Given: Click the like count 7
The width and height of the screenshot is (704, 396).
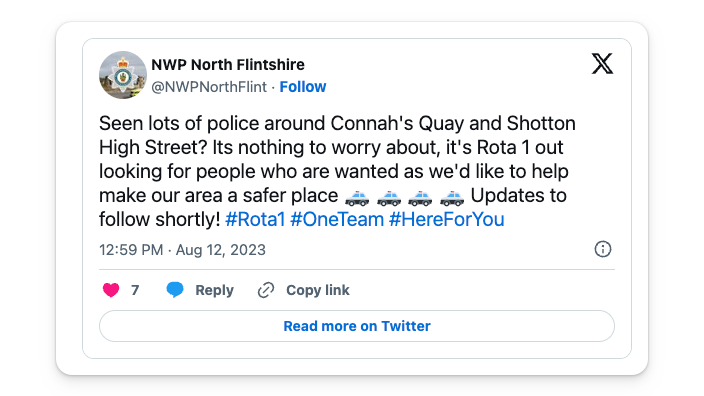Looking at the screenshot, I should tap(135, 290).
